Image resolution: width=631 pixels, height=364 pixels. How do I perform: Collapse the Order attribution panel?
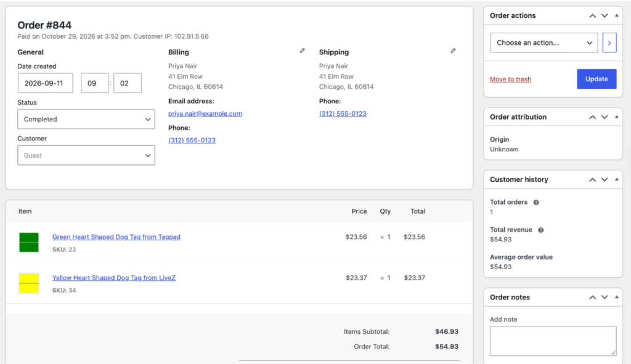[x=616, y=117]
